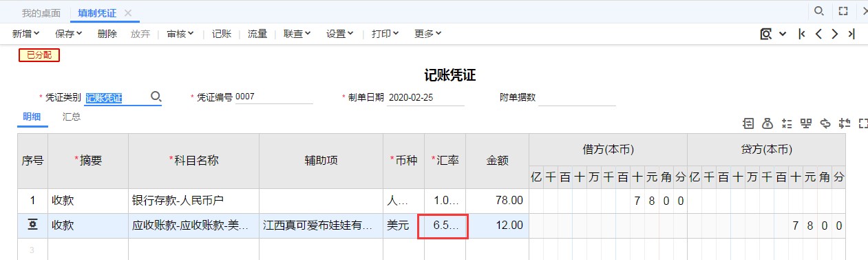Viewport: 868px width, 260px height.
Task: Click the 放弃 button
Action: [x=140, y=34]
